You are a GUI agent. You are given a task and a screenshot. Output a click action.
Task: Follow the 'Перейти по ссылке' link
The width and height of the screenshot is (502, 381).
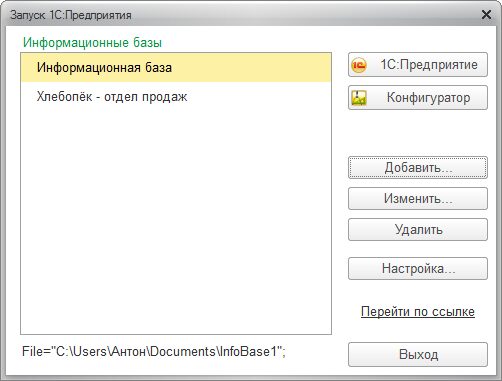pos(418,311)
